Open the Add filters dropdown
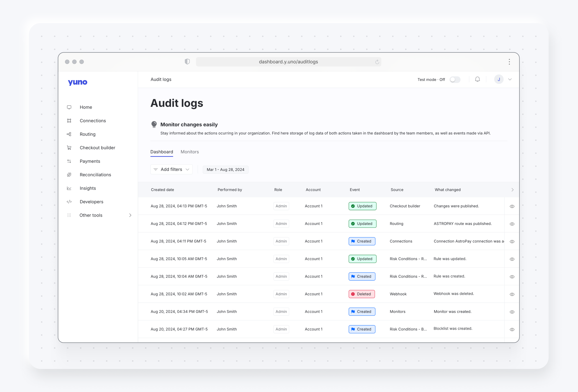 tap(171, 169)
